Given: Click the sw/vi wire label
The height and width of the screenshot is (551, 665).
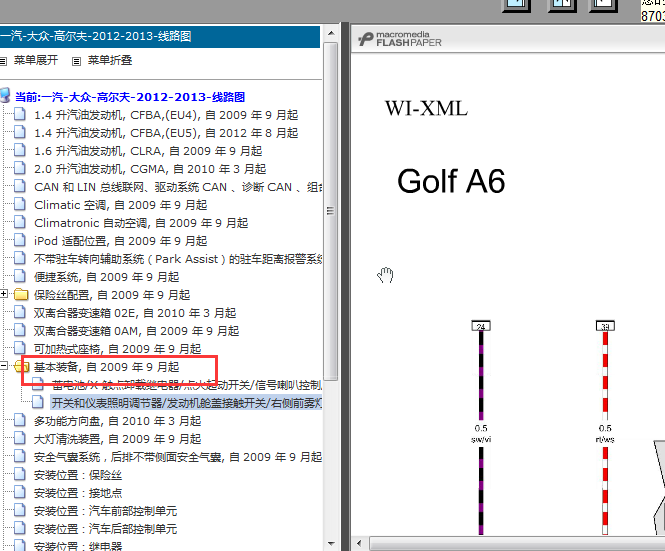Looking at the screenshot, I should [x=481, y=439].
